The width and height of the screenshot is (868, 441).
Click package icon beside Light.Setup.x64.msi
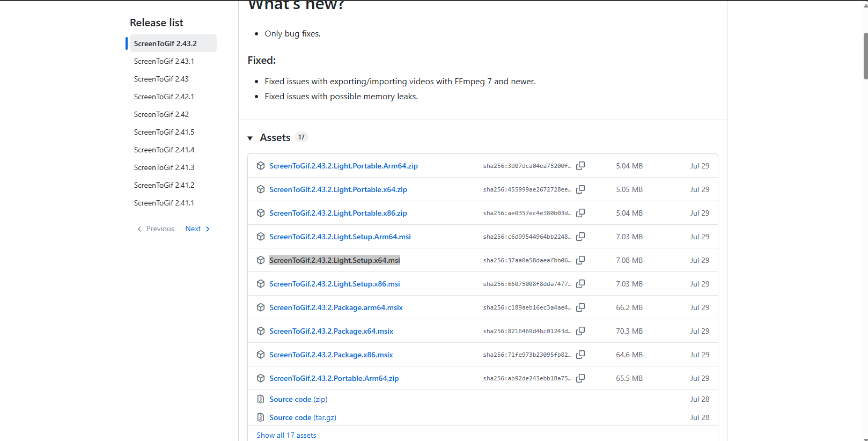(261, 260)
